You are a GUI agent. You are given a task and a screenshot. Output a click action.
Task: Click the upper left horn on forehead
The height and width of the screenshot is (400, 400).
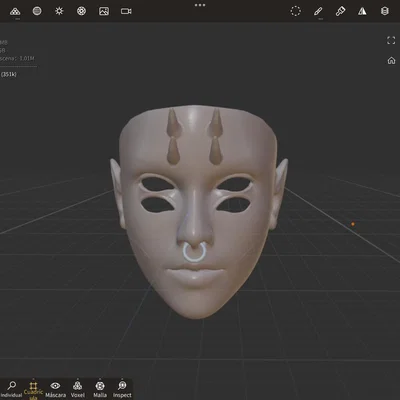pyautogui.click(x=174, y=123)
